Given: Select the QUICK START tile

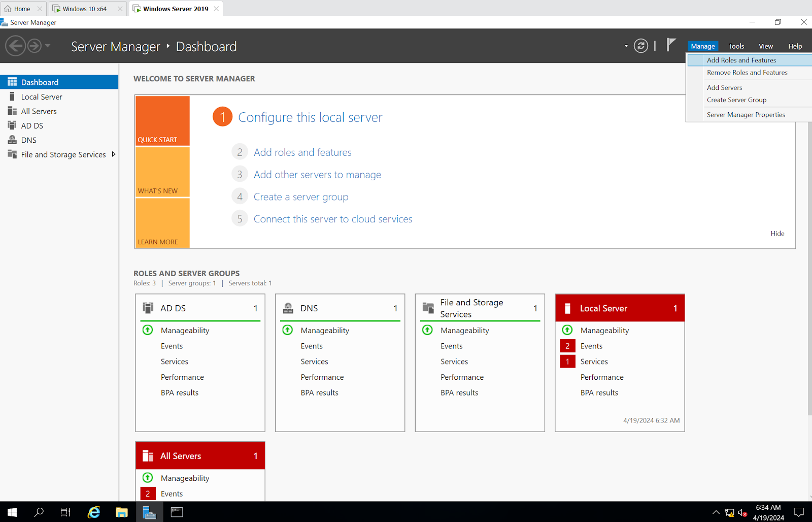Looking at the screenshot, I should 162,121.
